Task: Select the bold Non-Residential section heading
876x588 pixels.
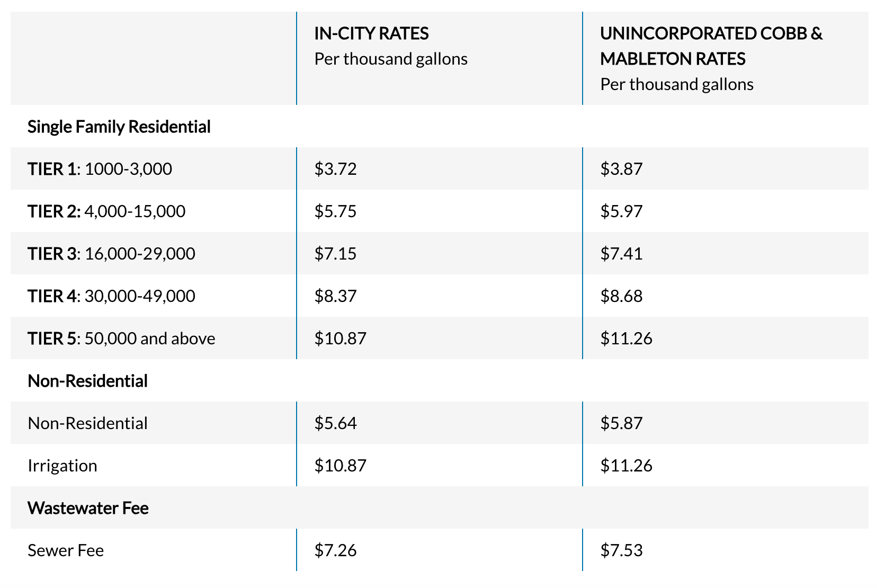Action: click(87, 381)
